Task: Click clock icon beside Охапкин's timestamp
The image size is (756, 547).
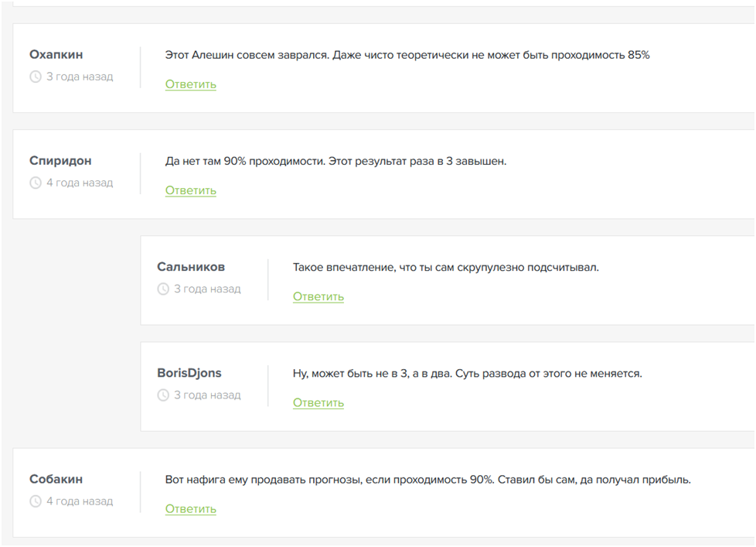Action: [x=36, y=77]
